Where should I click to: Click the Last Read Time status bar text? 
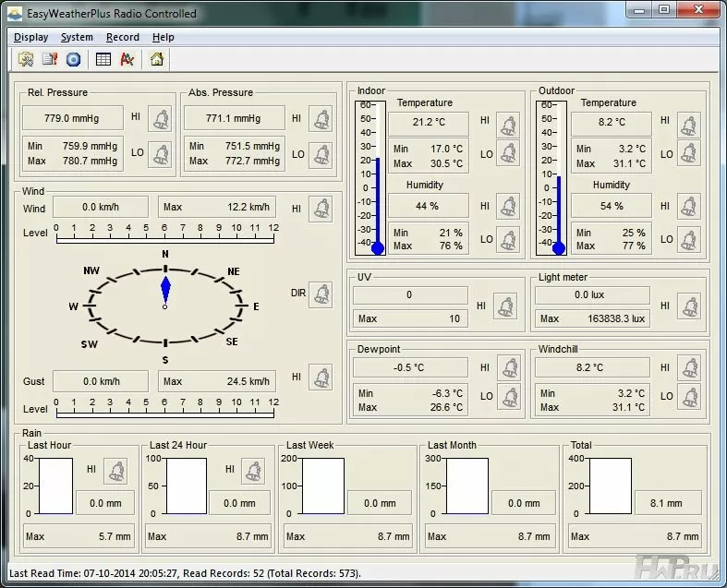pos(185,573)
